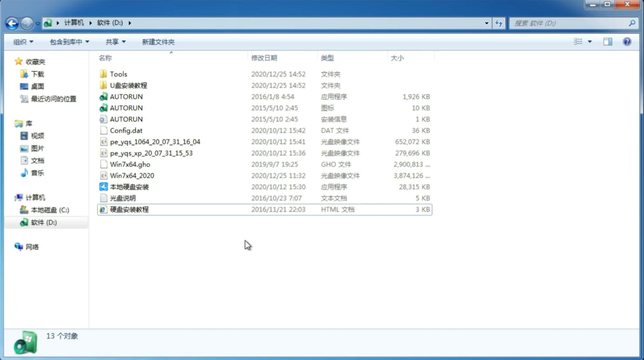644x360 pixels.
Task: Open 硬盘安装教程 HTML document
Action: coord(129,209)
